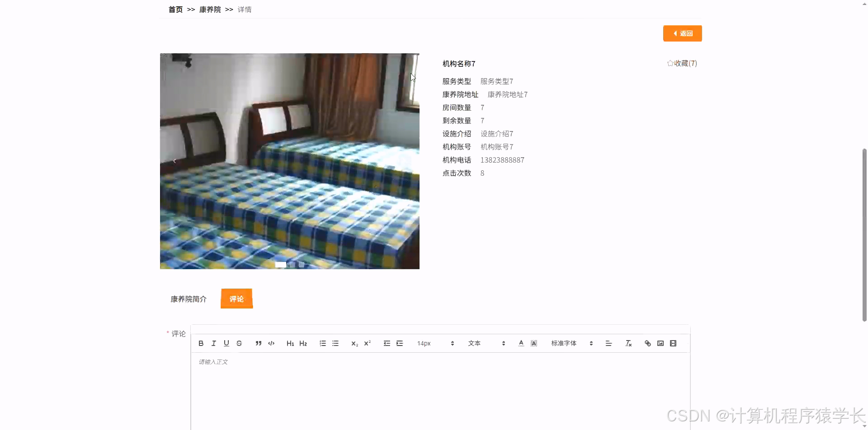Clear text formatting in the editor
Image resolution: width=868 pixels, height=430 pixels.
628,343
